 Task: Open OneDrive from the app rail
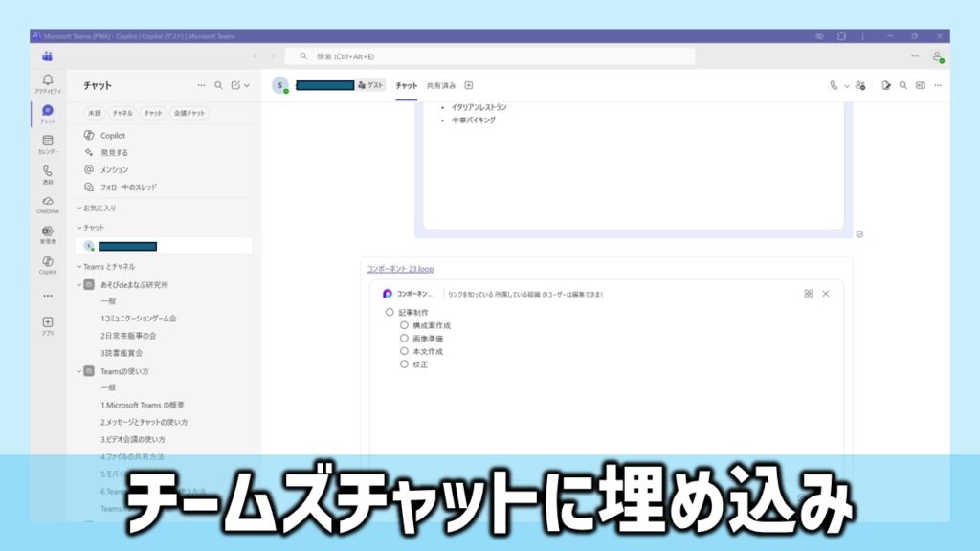point(47,201)
